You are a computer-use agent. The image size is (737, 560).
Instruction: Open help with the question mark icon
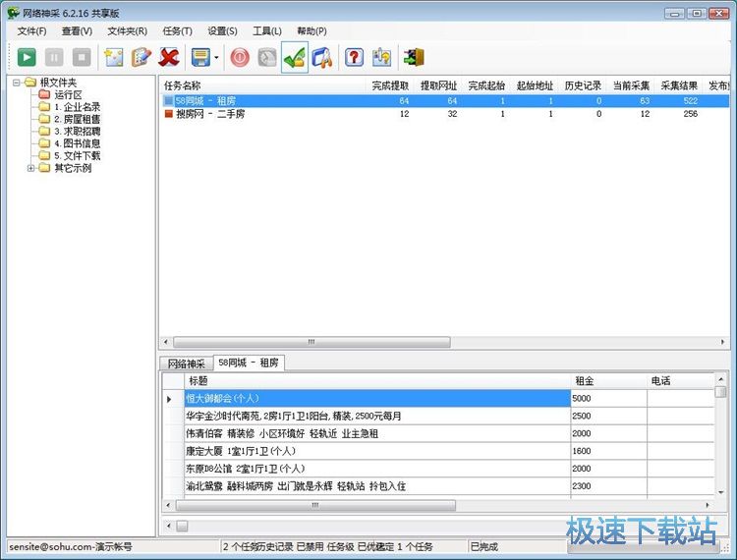click(x=354, y=58)
